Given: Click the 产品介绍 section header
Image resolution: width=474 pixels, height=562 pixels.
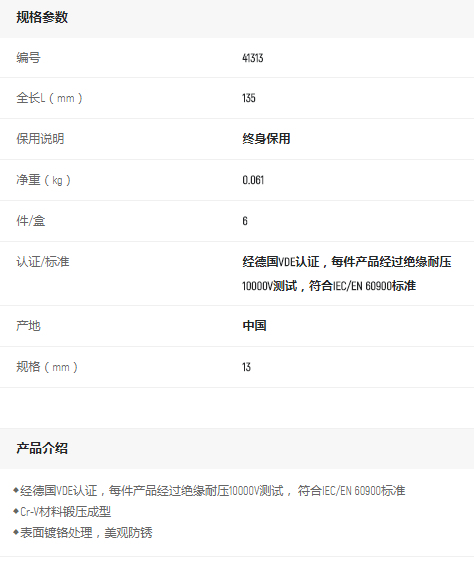Looking at the screenshot, I should pyautogui.click(x=42, y=448).
